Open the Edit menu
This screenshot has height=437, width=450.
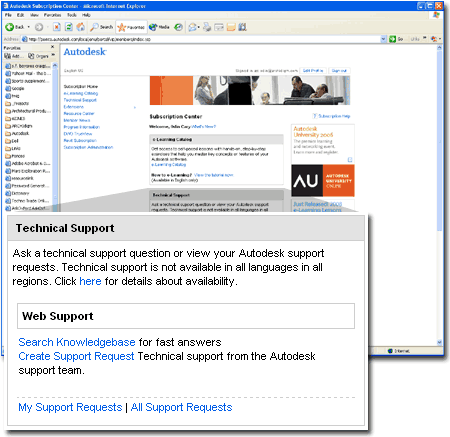(21, 15)
